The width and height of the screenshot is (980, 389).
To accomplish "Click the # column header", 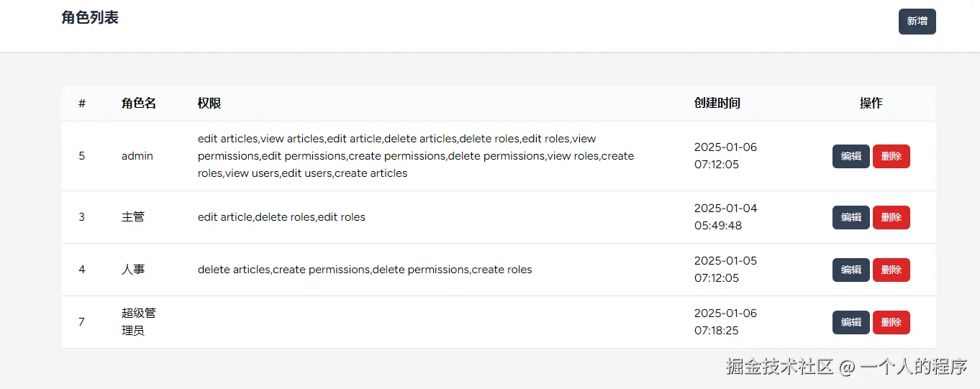I will point(82,104).
